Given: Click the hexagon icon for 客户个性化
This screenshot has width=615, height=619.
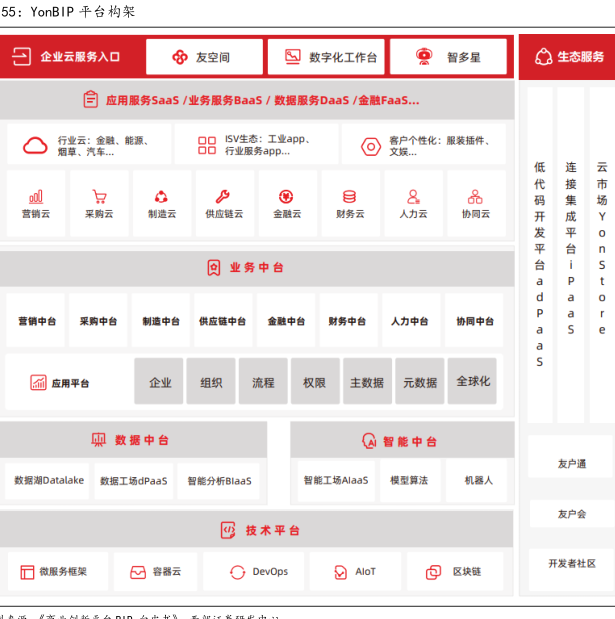Looking at the screenshot, I should point(371,147).
